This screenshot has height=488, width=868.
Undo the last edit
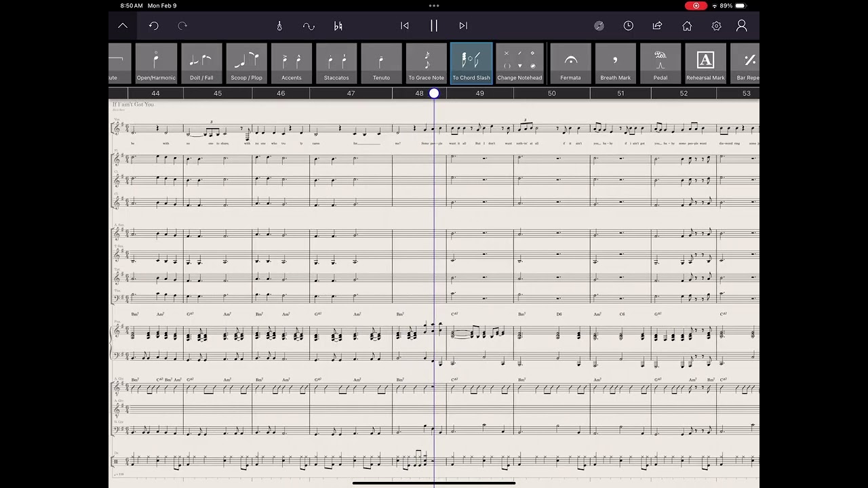click(x=154, y=26)
